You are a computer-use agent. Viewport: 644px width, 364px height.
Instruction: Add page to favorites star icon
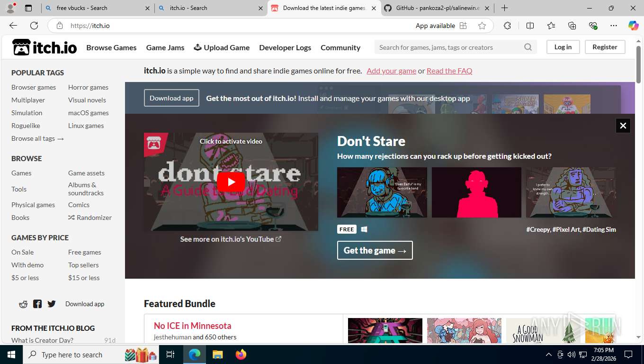482,26
